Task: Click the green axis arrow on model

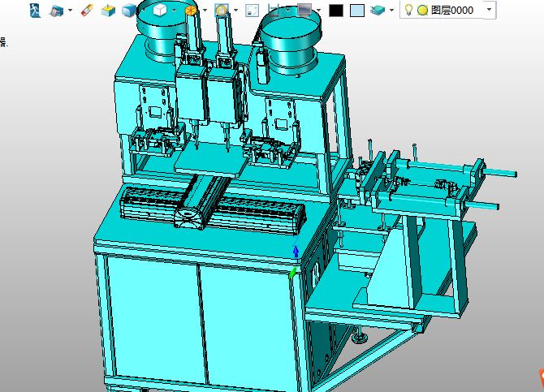Action: click(x=292, y=274)
